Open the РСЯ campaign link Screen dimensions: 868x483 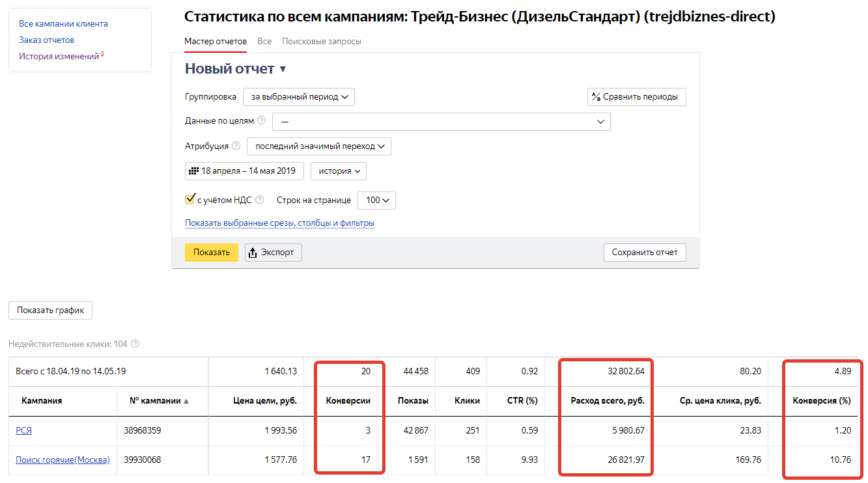tap(23, 430)
